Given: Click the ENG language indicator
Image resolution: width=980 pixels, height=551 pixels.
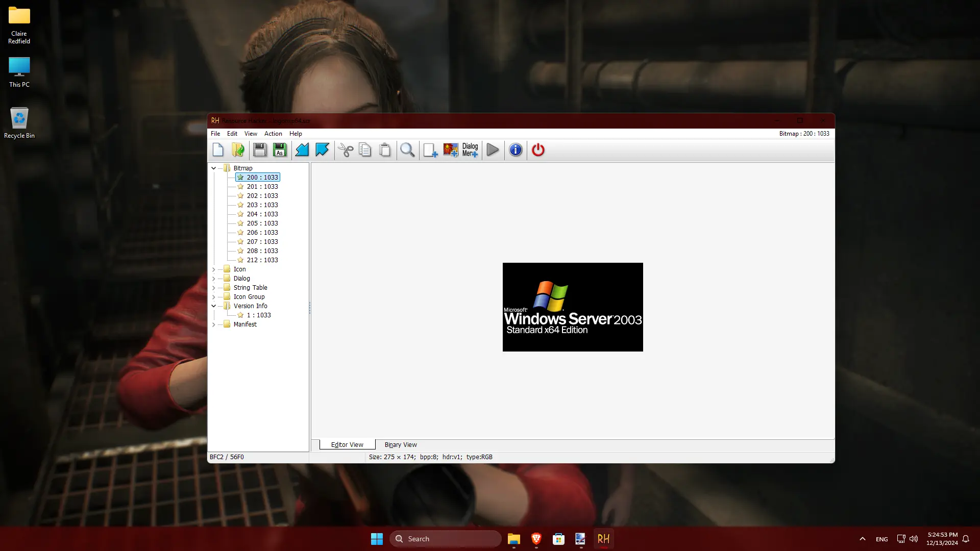Looking at the screenshot, I should pos(882,539).
